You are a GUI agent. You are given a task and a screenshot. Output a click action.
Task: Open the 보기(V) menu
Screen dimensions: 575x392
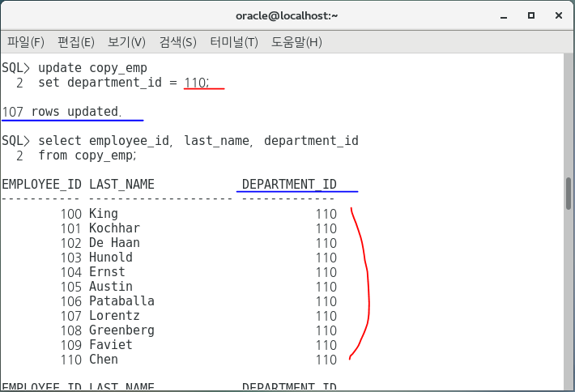[x=126, y=42]
